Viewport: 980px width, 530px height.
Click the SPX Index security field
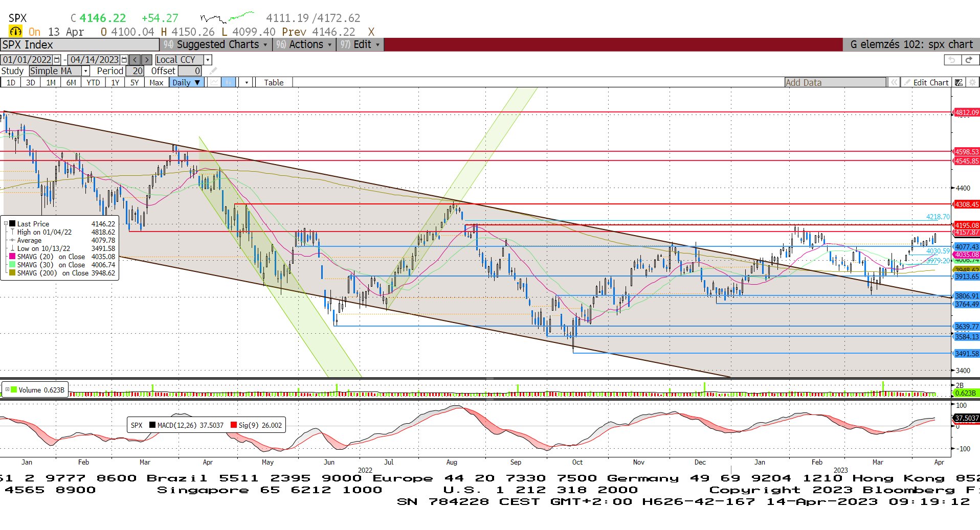point(80,44)
